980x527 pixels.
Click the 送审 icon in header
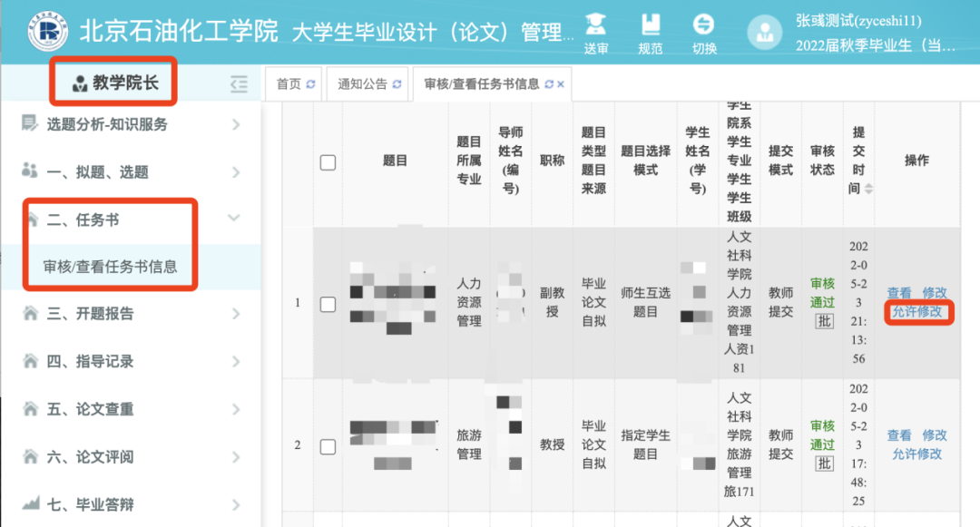click(x=595, y=24)
